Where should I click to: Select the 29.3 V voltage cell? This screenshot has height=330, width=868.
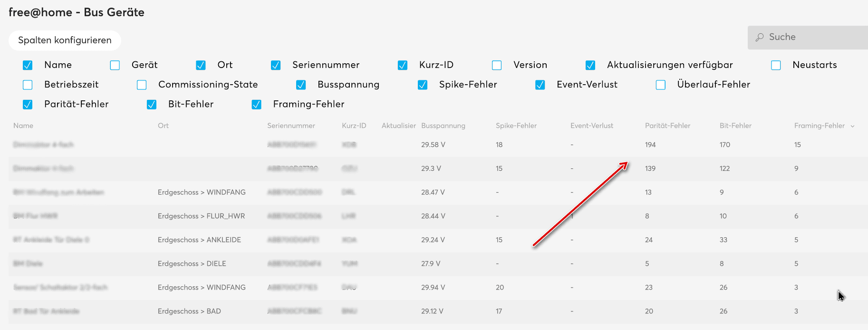coord(431,168)
